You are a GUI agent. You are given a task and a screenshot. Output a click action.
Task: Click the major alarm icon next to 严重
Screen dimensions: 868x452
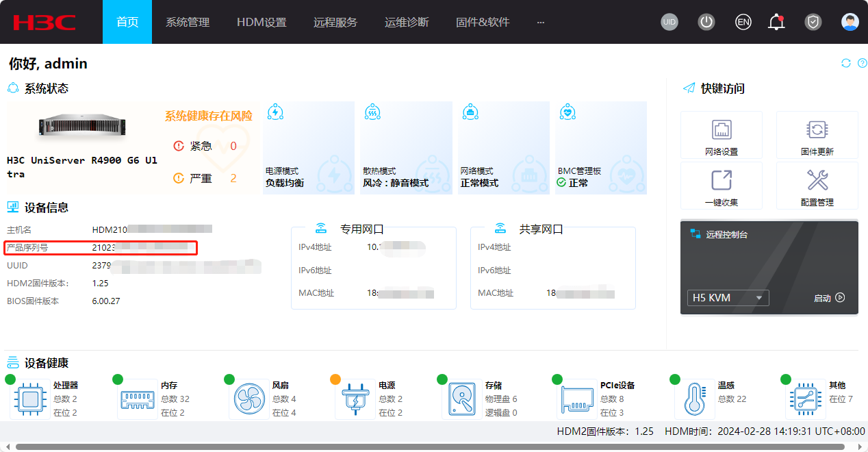point(179,178)
